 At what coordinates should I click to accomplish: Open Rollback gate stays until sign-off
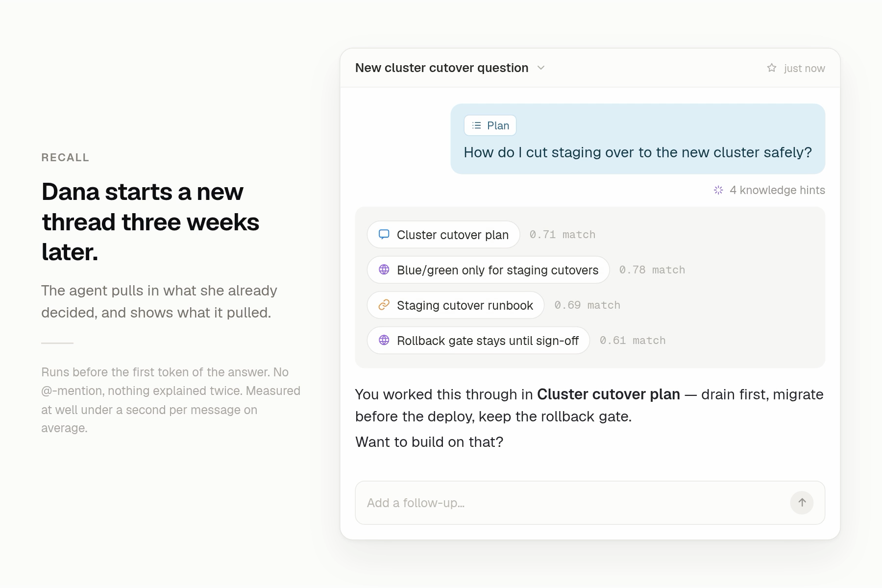click(478, 341)
